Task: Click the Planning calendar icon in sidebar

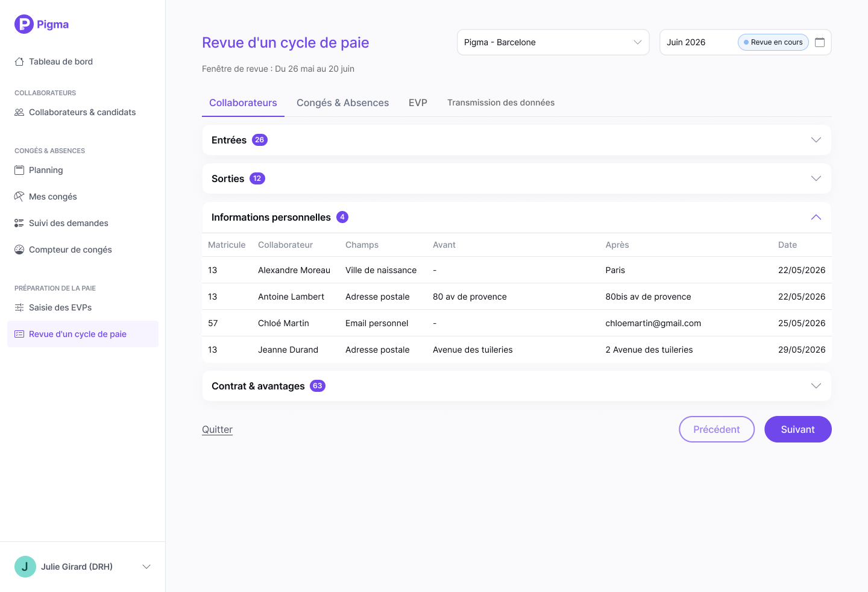Action: click(19, 170)
